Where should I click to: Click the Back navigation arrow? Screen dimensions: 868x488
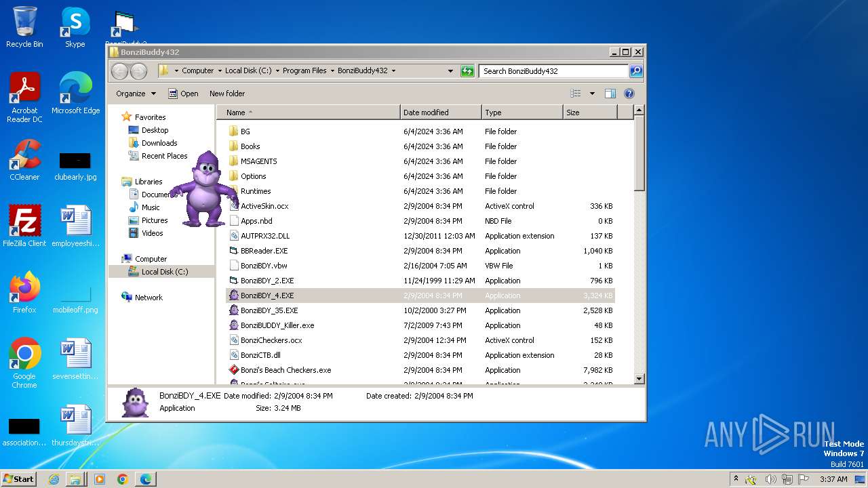click(119, 70)
